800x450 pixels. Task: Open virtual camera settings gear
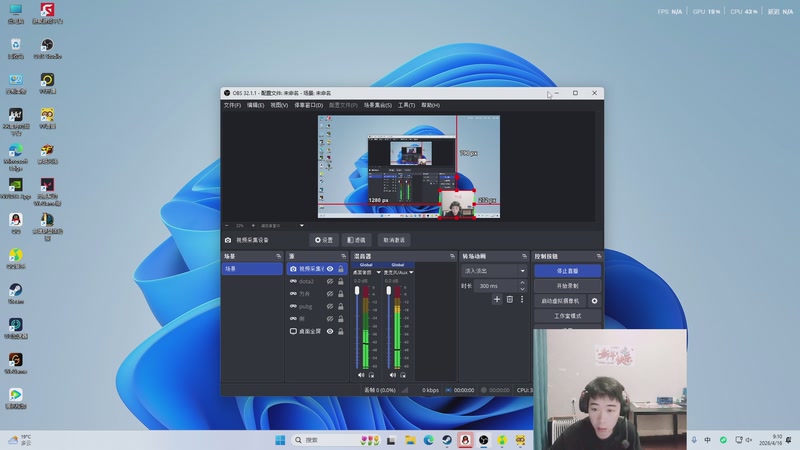[x=594, y=301]
